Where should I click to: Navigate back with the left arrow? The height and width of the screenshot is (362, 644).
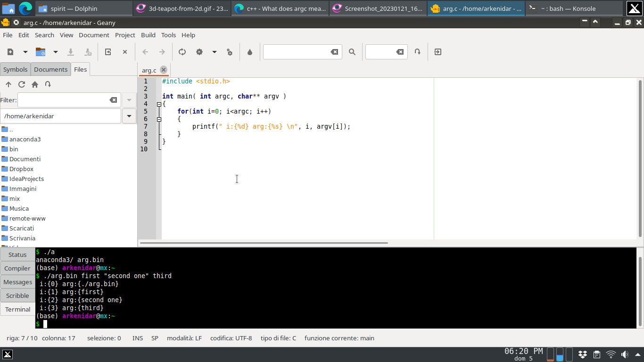[145, 52]
